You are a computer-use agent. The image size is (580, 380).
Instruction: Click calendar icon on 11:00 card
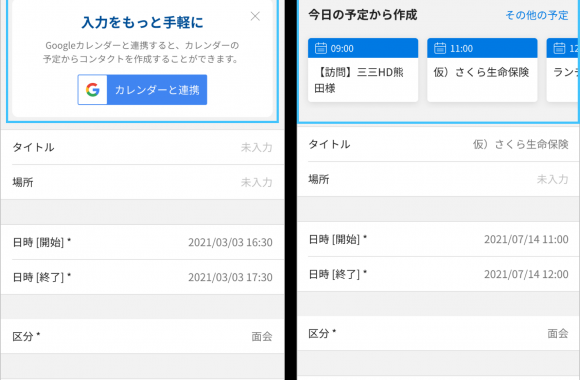(x=440, y=48)
